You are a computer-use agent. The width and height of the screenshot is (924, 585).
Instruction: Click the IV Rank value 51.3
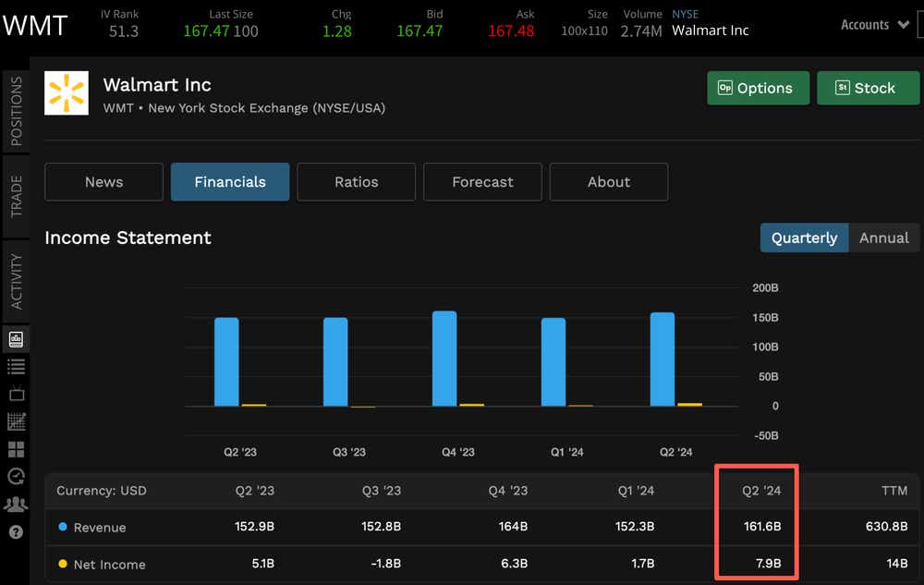tap(124, 31)
